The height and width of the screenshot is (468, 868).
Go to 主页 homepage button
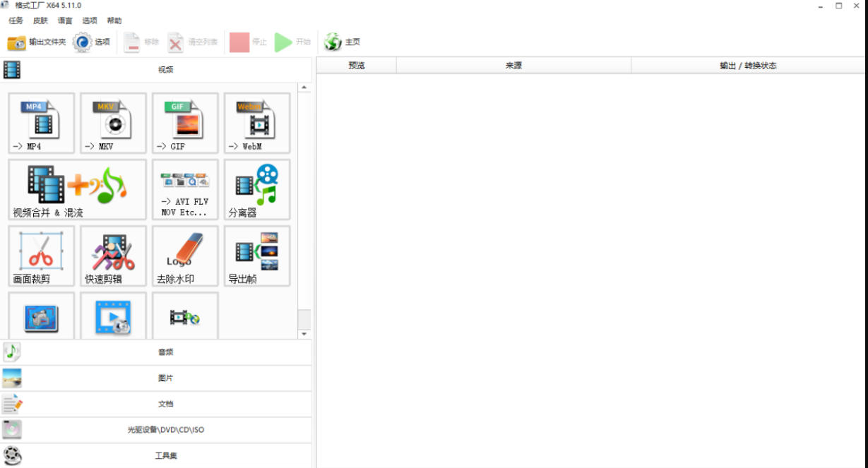tap(343, 42)
